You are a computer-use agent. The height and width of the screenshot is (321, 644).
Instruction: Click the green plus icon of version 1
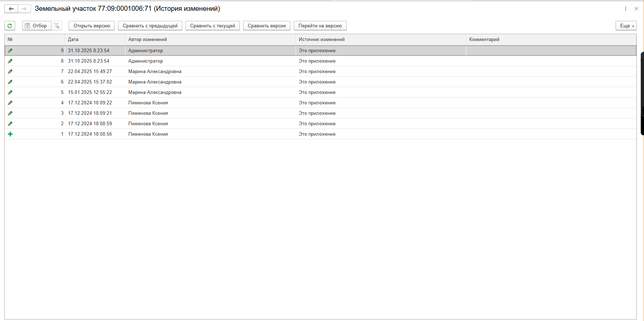point(10,134)
